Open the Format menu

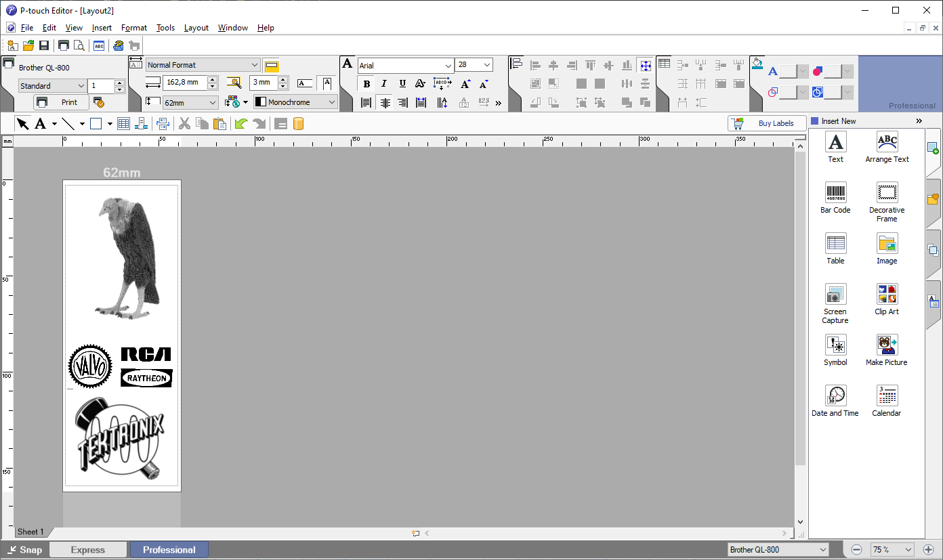pos(134,28)
